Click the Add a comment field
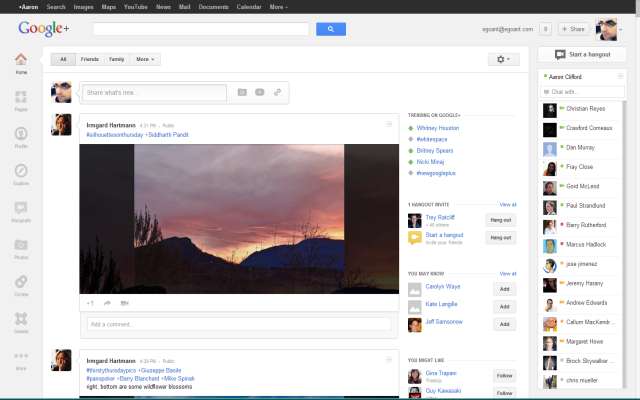The image size is (640, 400). click(x=239, y=324)
